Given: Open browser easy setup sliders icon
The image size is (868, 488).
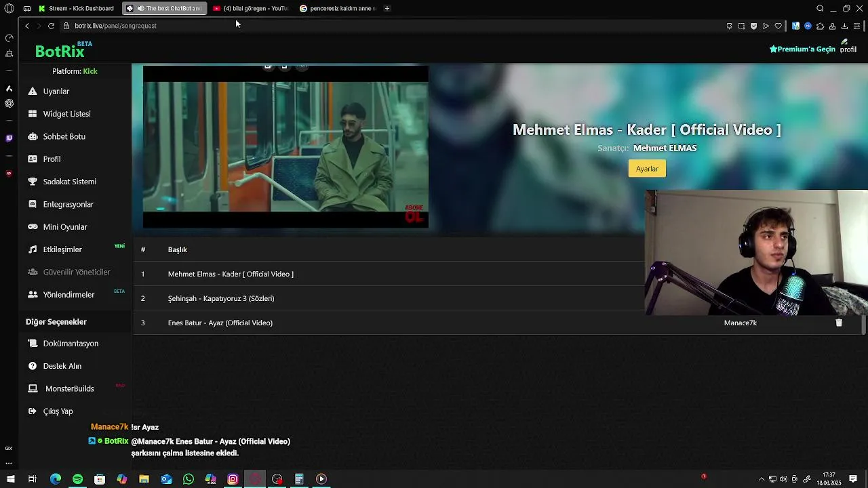Looking at the screenshot, I should [857, 26].
